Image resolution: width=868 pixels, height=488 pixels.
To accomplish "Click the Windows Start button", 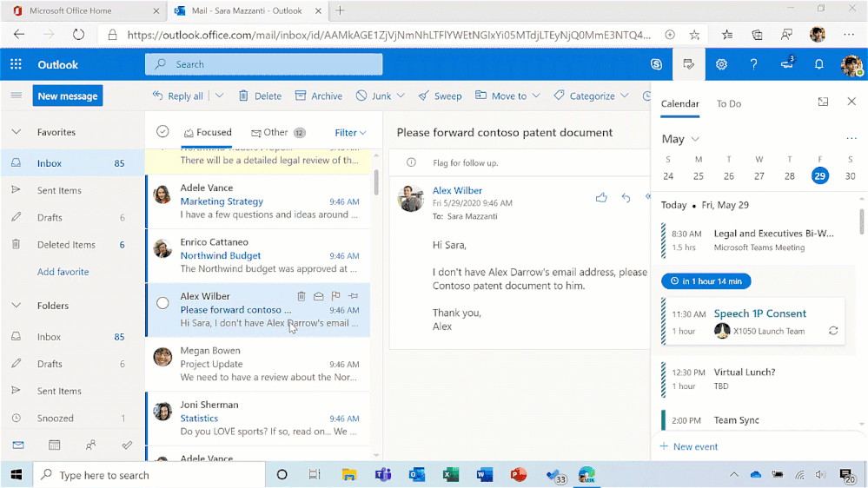I will tap(16, 475).
